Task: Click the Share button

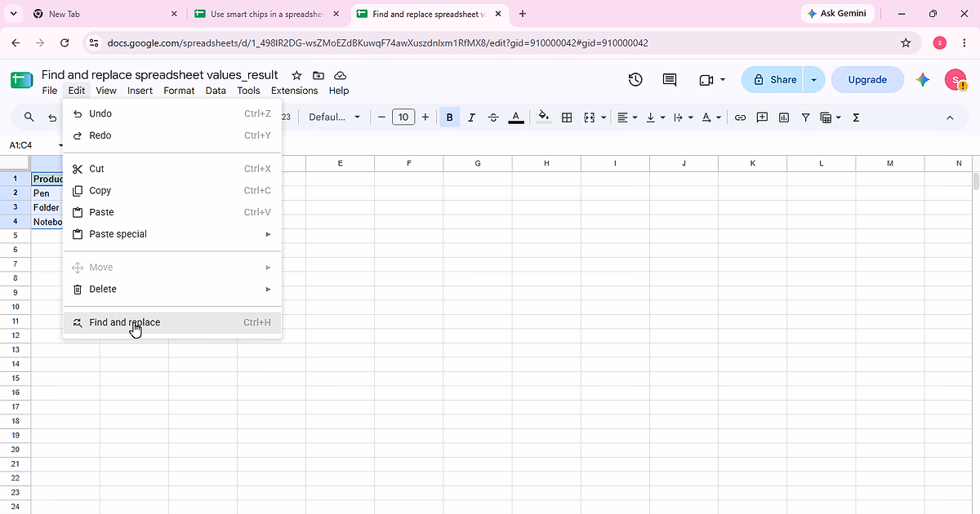Action: click(773, 80)
